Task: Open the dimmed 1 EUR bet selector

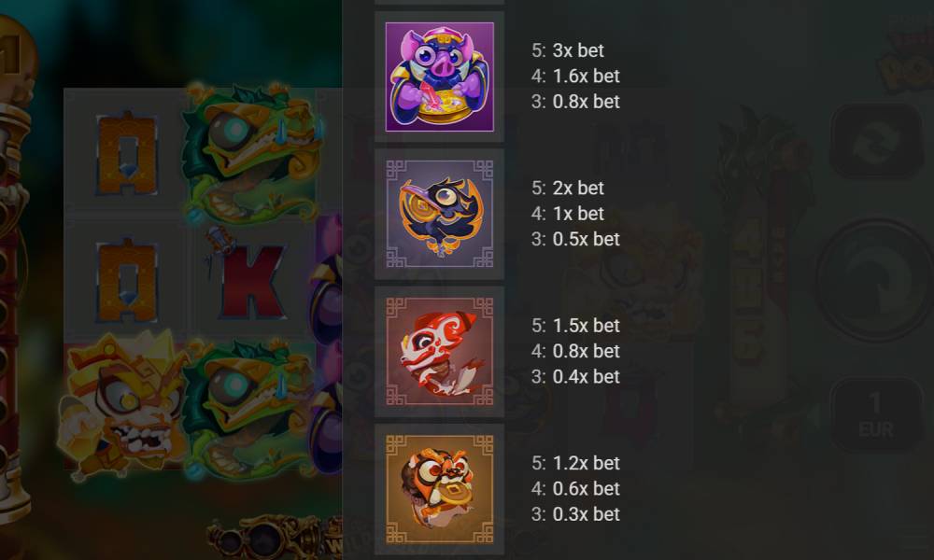Action: click(874, 414)
